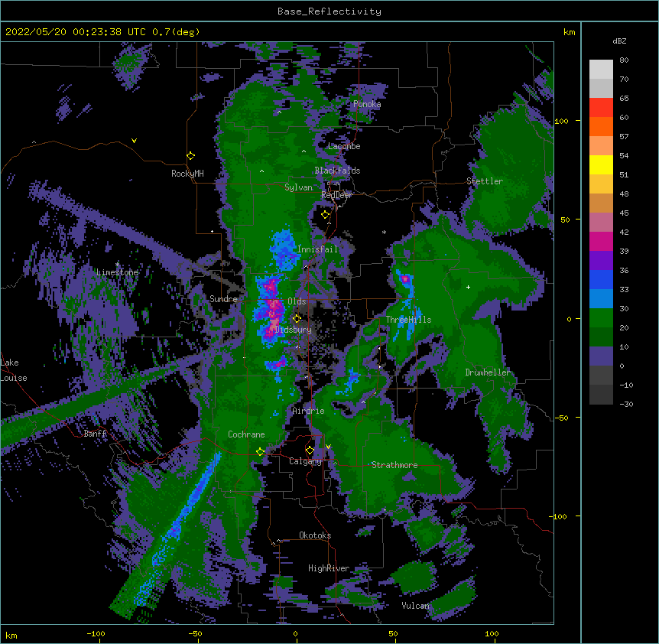Click the ThreeHills town label
Viewport: 659px width, 644px height.
click(x=408, y=320)
